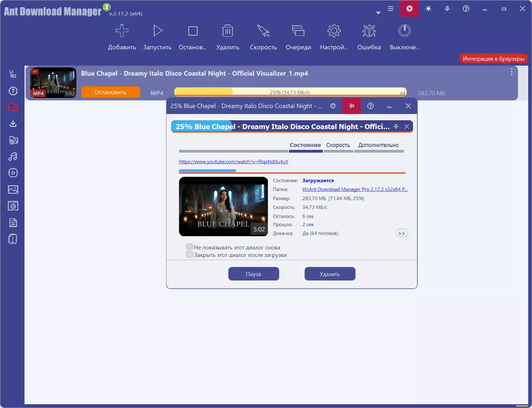The height and width of the screenshot is (408, 532).
Task: Click the Пауза button
Action: (254, 274)
